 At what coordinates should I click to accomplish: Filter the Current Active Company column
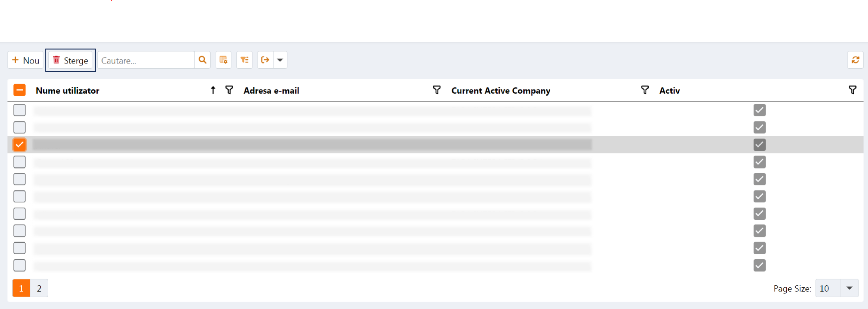[645, 90]
